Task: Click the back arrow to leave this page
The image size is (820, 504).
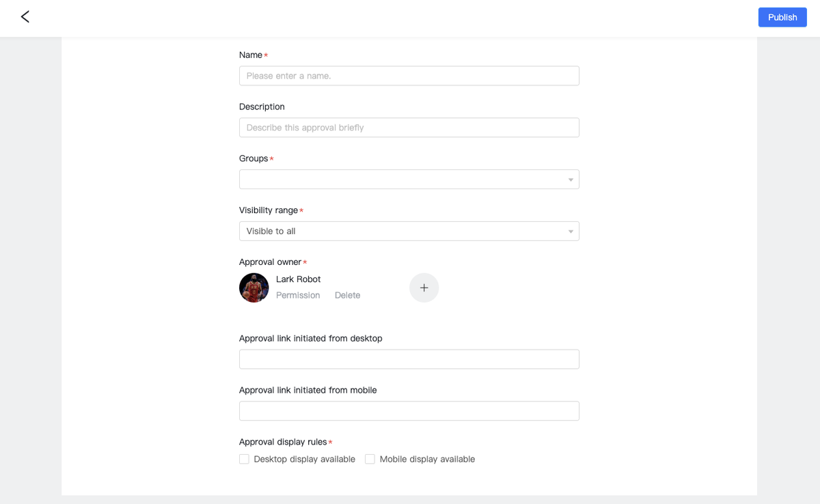Action: coord(25,16)
